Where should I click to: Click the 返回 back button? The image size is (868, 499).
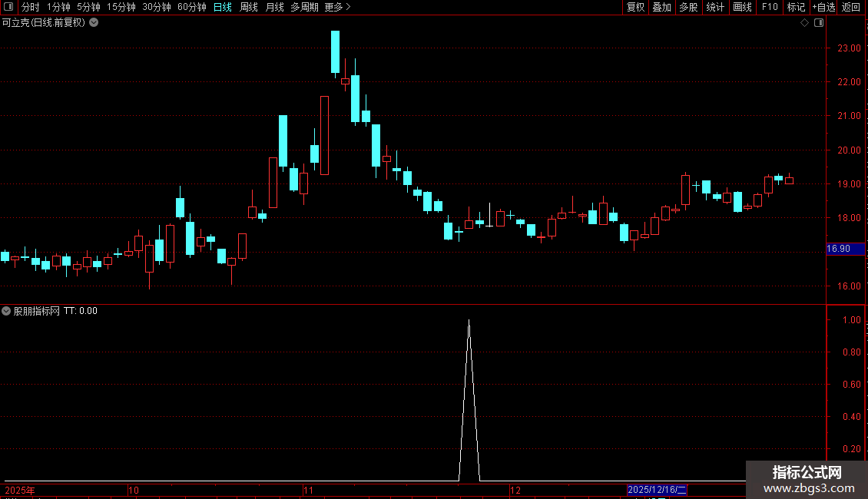point(851,7)
